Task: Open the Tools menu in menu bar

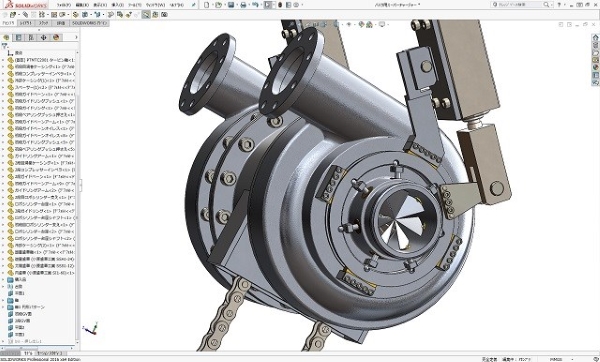Action: [x=134, y=5]
